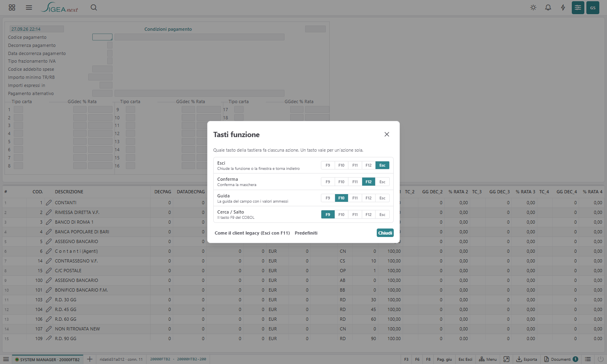
Task: Assign F12 to the Guida action
Action: (369, 198)
